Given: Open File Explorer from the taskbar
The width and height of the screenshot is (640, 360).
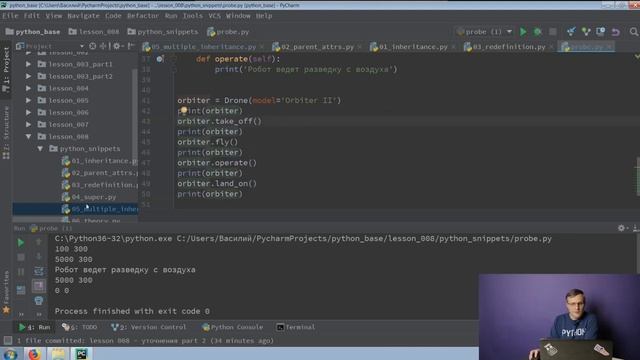Looking at the screenshot, I should (x=58, y=353).
